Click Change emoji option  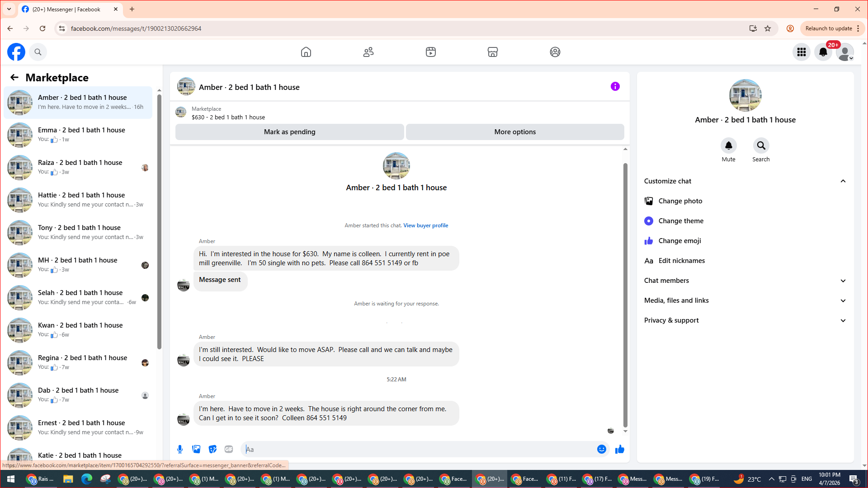click(x=745, y=241)
